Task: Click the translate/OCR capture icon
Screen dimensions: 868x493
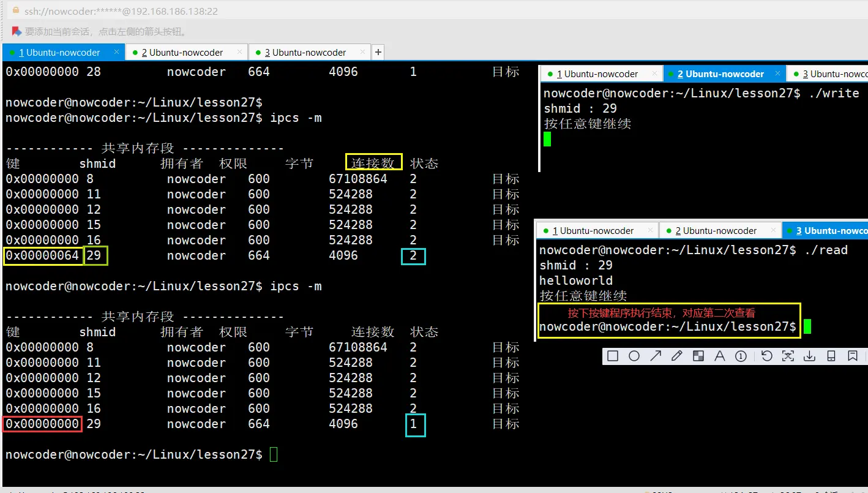Action: point(788,356)
